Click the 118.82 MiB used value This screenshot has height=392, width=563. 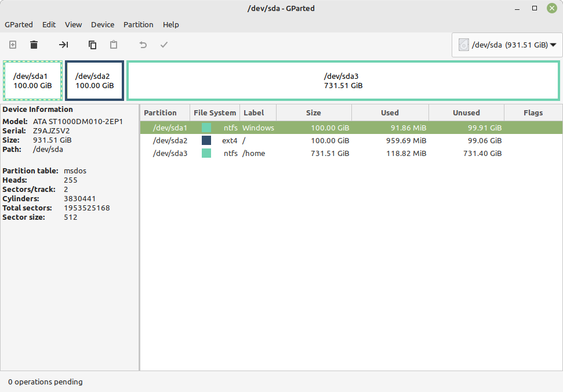coord(406,153)
